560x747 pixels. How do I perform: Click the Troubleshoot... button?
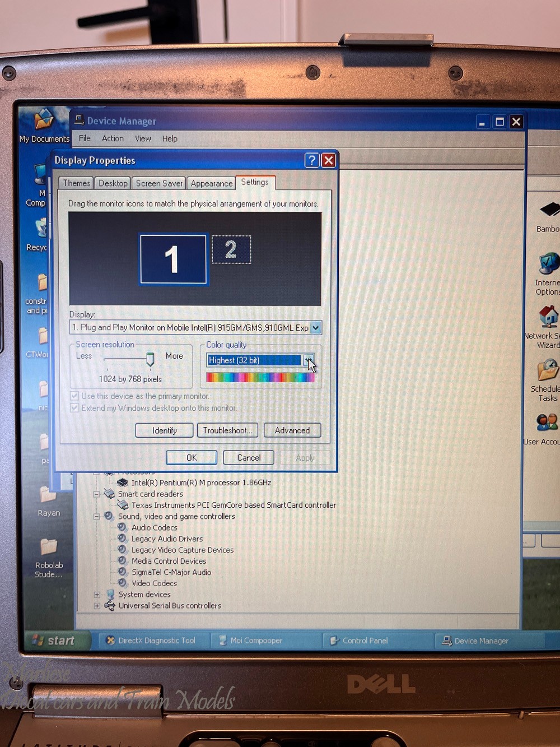[x=227, y=430]
